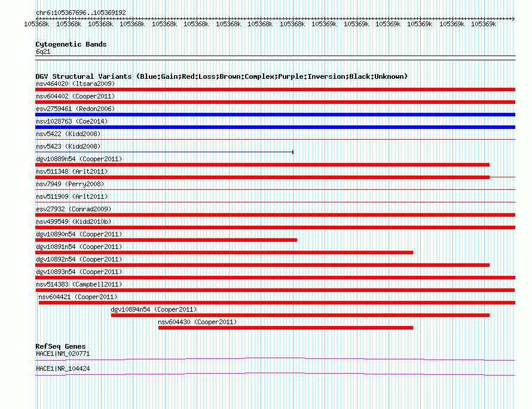Click the red bar under dgv10894n54
Image resolution: width=532 pixels, height=409 pixels.
click(x=300, y=315)
